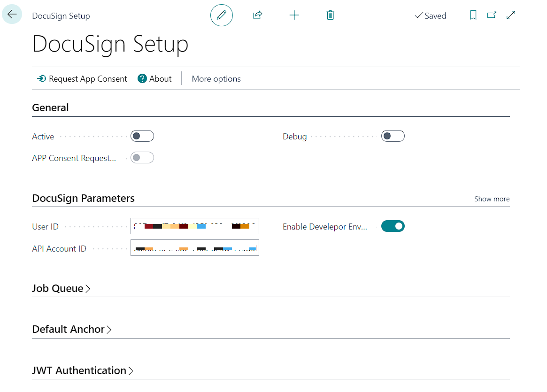The width and height of the screenshot is (547, 392).
Task: Click the Request App Consent action
Action: click(x=82, y=79)
